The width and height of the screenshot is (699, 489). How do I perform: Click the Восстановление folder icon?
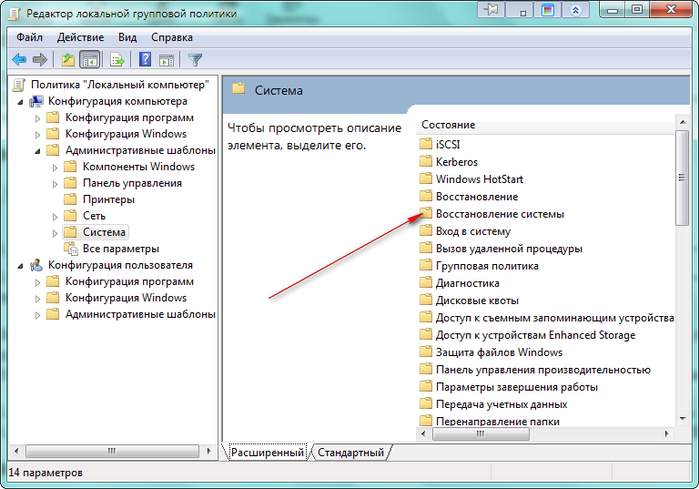[x=426, y=196]
